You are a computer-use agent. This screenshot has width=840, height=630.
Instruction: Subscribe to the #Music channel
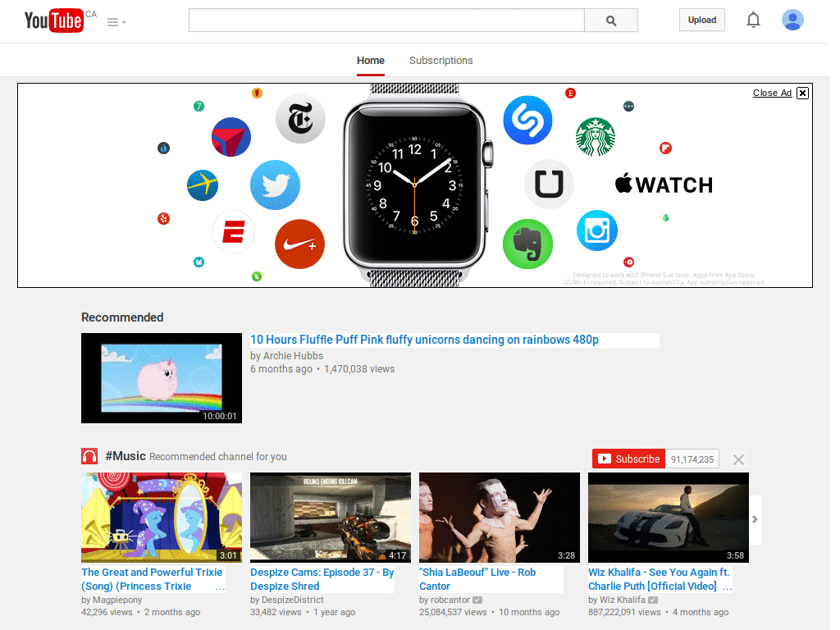click(629, 459)
